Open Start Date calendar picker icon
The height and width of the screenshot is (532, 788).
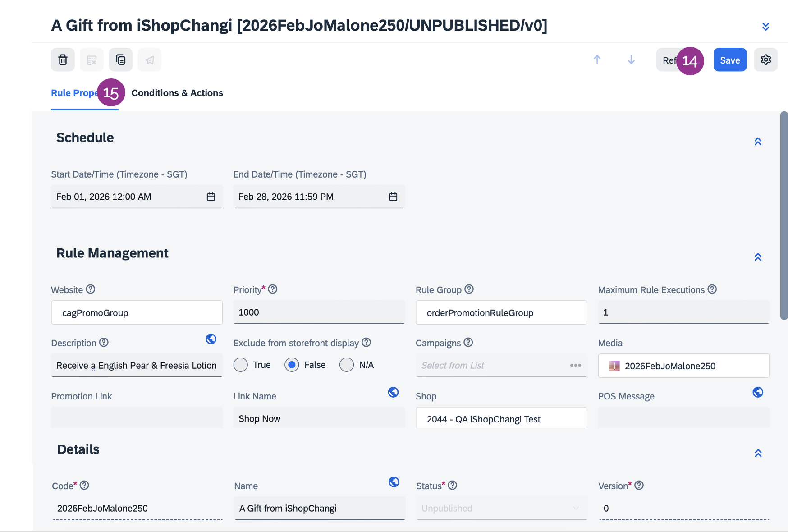click(211, 197)
